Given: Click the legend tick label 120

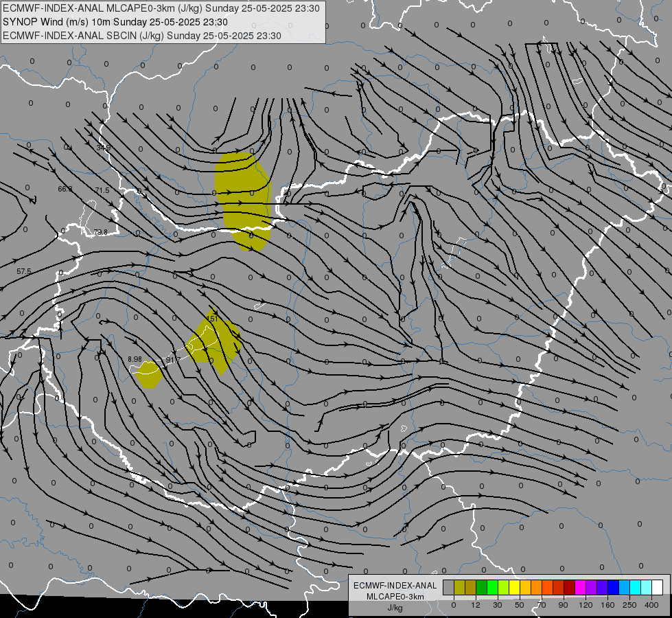Looking at the screenshot, I should (x=586, y=605).
